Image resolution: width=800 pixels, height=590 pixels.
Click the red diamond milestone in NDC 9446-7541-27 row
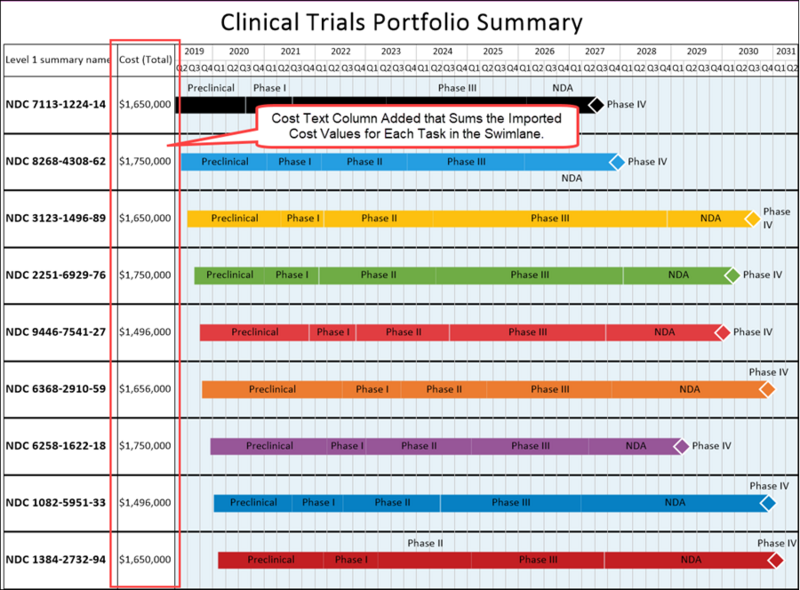click(x=722, y=333)
